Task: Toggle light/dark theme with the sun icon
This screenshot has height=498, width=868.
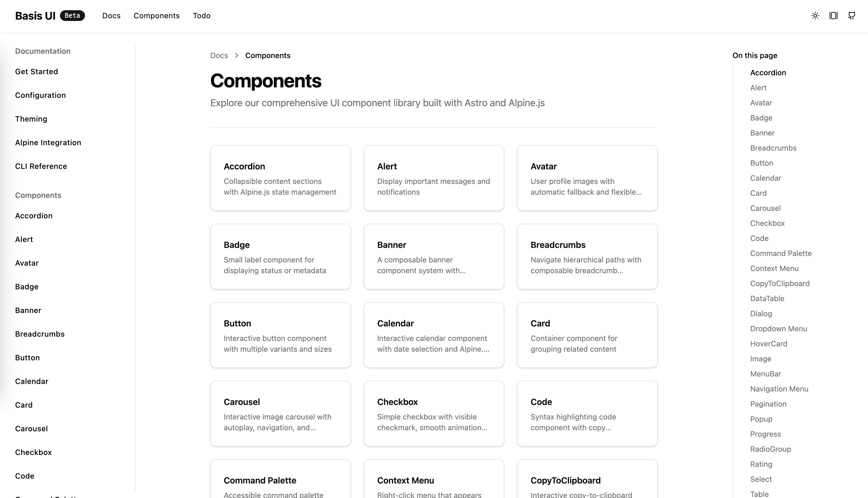Action: [x=815, y=16]
